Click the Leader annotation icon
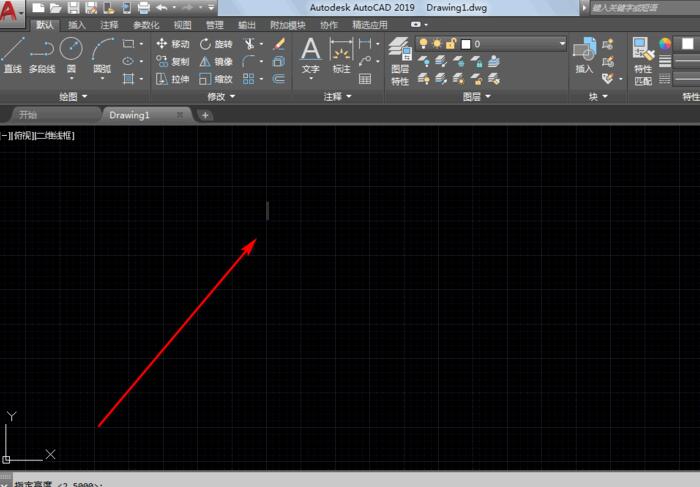 coord(365,61)
